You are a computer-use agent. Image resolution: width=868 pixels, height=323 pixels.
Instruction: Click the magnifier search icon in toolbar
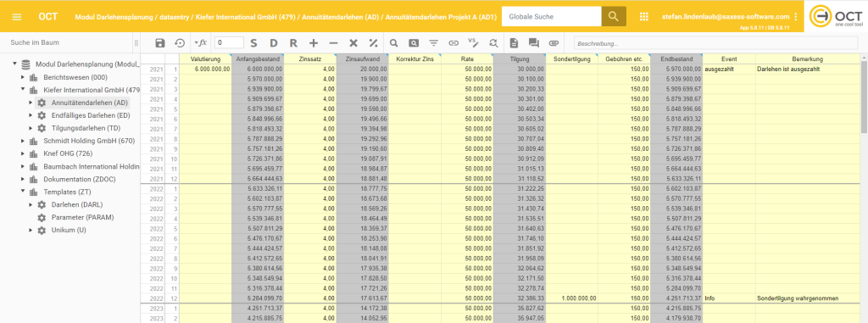(x=393, y=42)
